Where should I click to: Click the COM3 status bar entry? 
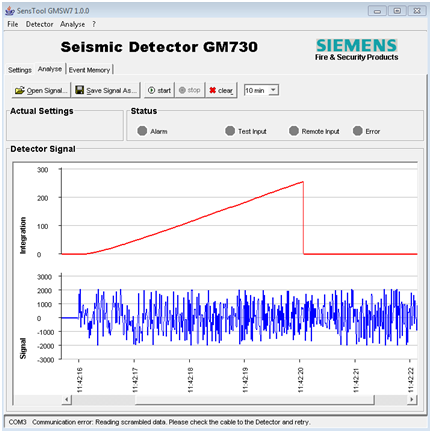point(17,422)
